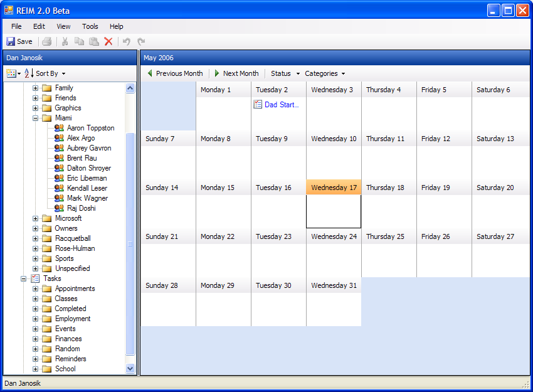Open the Edit menu
This screenshot has height=392, width=533.
39,26
